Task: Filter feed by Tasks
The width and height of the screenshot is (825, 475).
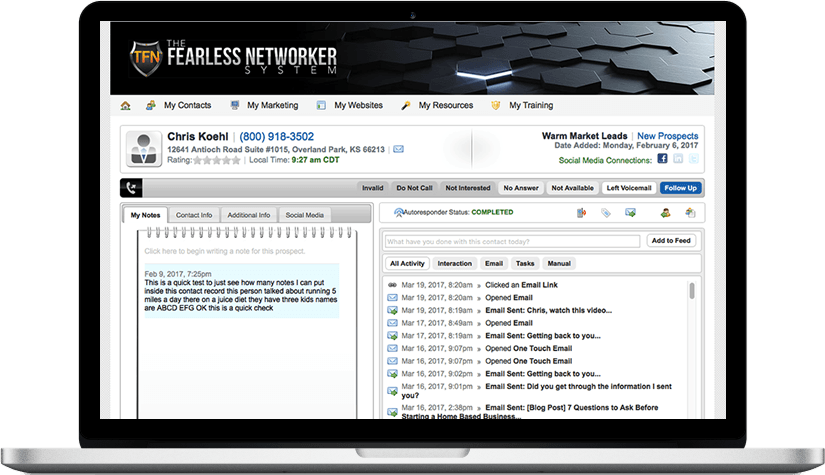Action: pos(525,264)
